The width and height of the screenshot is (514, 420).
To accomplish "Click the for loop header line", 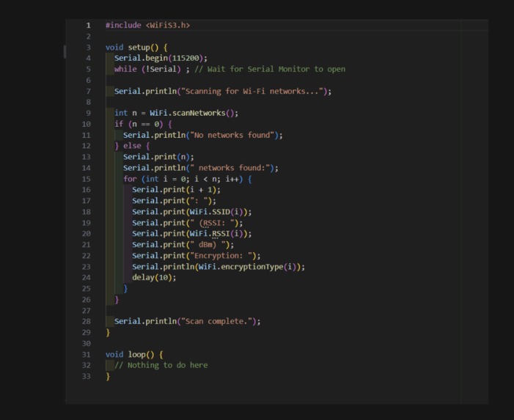I will click(x=188, y=179).
